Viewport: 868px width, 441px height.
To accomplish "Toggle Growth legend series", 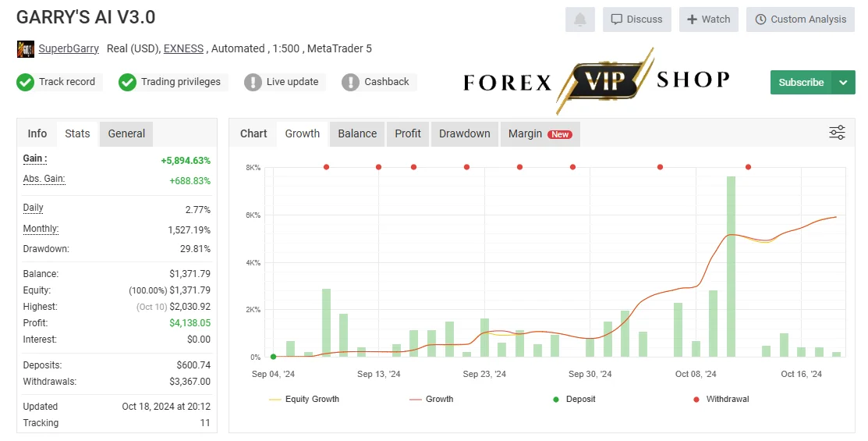I will click(x=431, y=399).
